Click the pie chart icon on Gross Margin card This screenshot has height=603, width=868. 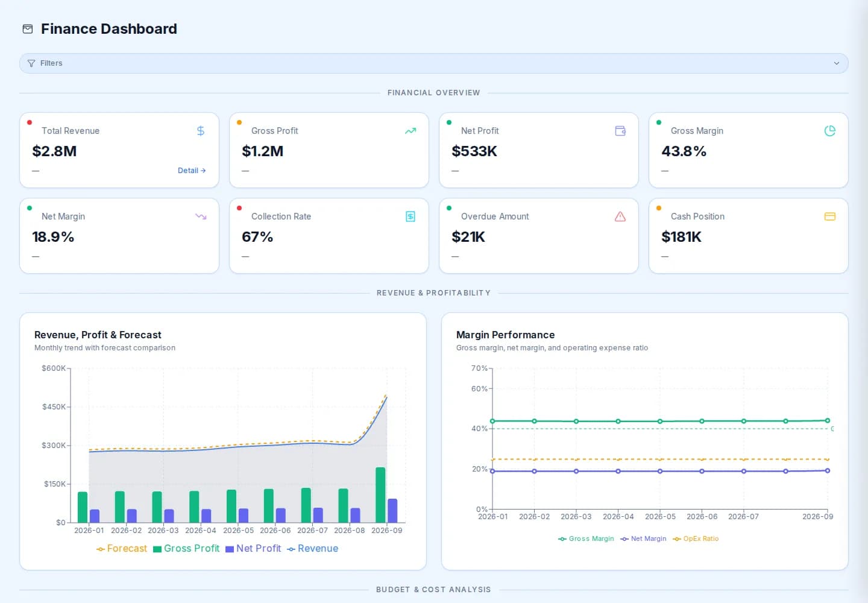tap(830, 131)
